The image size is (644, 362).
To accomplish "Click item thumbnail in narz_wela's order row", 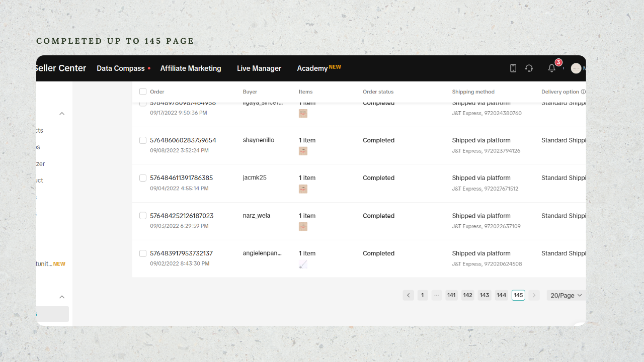I will point(303,227).
